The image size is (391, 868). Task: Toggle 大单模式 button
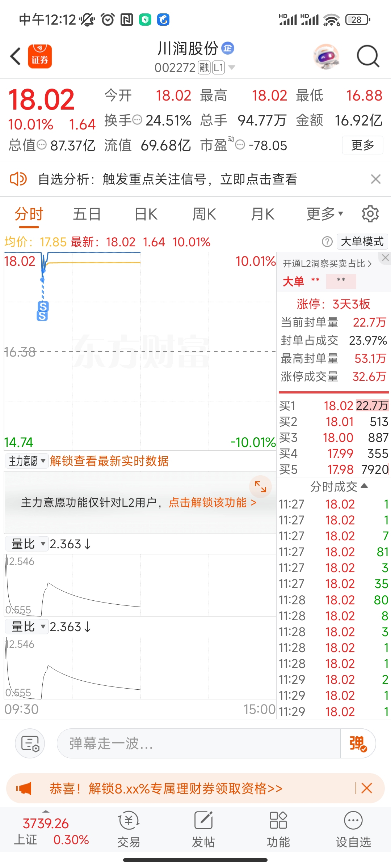pyautogui.click(x=362, y=242)
